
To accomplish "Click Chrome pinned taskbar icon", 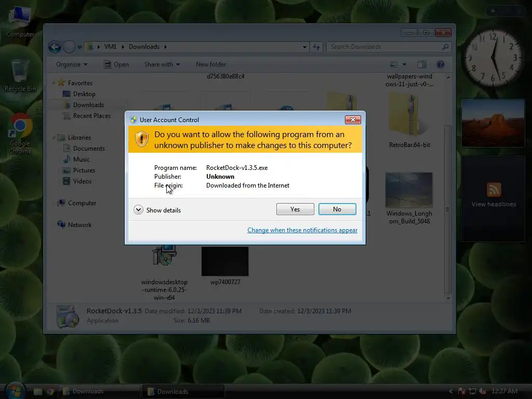I will tap(50, 392).
